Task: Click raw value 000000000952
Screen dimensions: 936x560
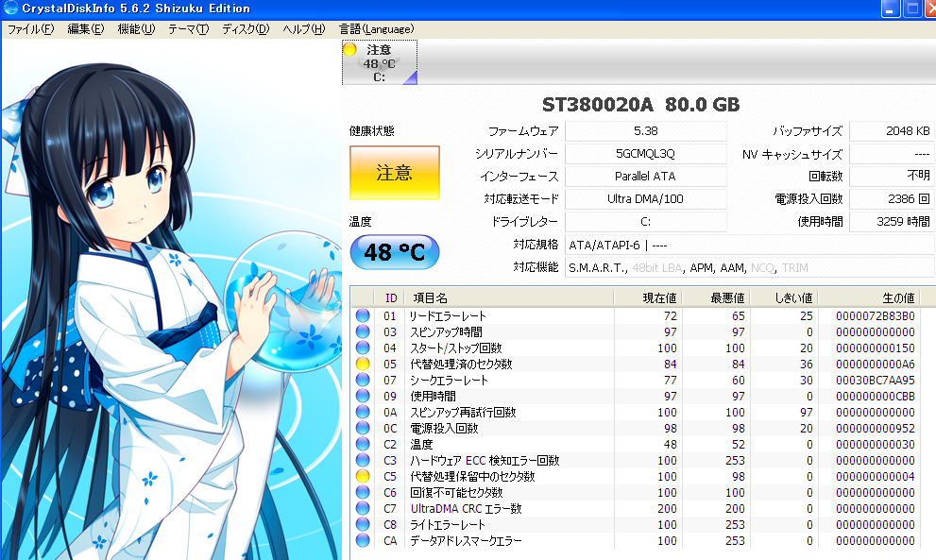Action: point(876,429)
